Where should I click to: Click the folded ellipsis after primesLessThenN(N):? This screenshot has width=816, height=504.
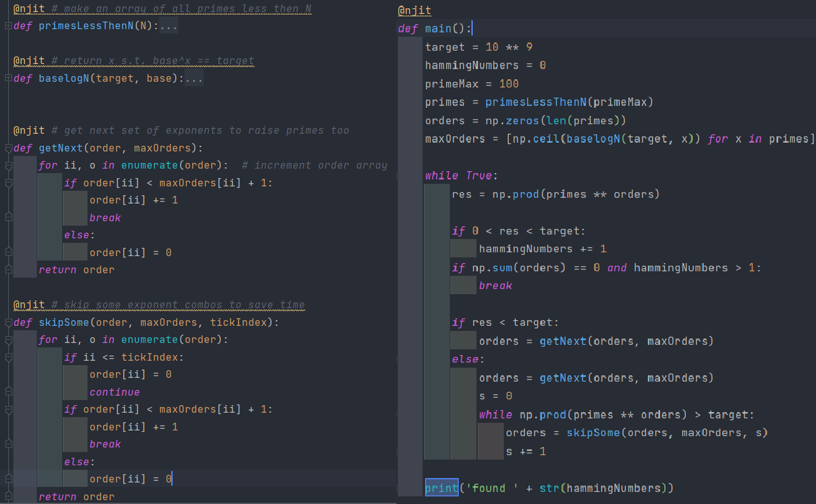point(169,27)
